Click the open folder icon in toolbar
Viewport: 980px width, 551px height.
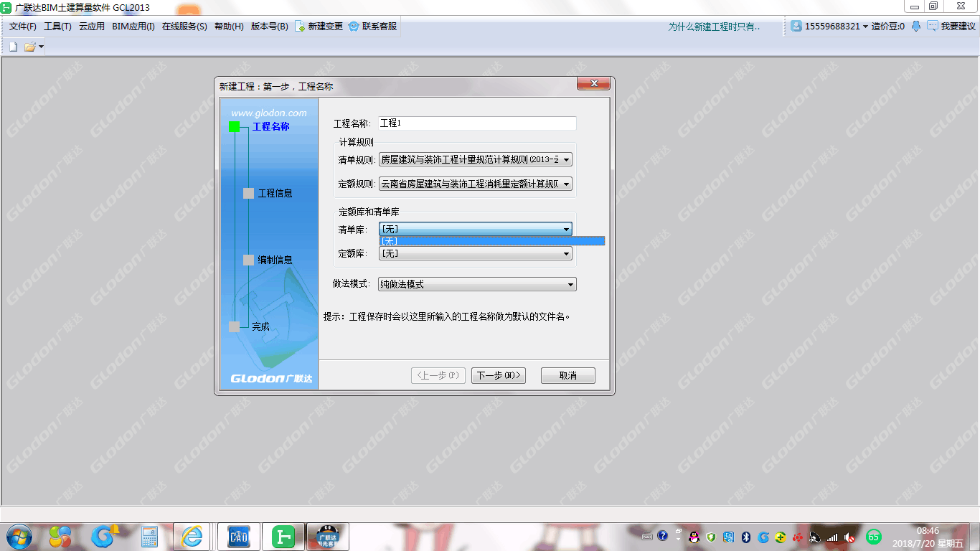point(29,47)
